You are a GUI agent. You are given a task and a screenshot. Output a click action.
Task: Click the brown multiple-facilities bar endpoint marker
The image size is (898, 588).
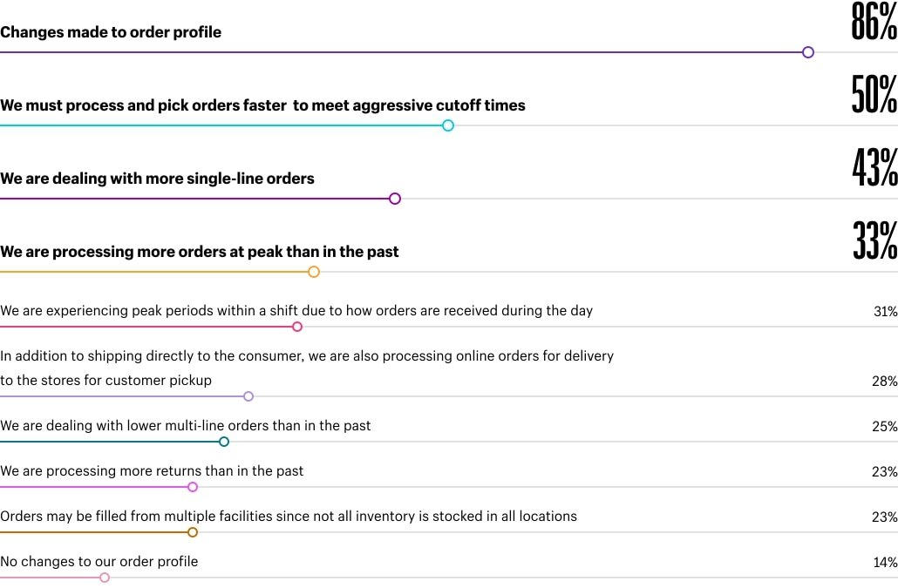pyautogui.click(x=193, y=532)
